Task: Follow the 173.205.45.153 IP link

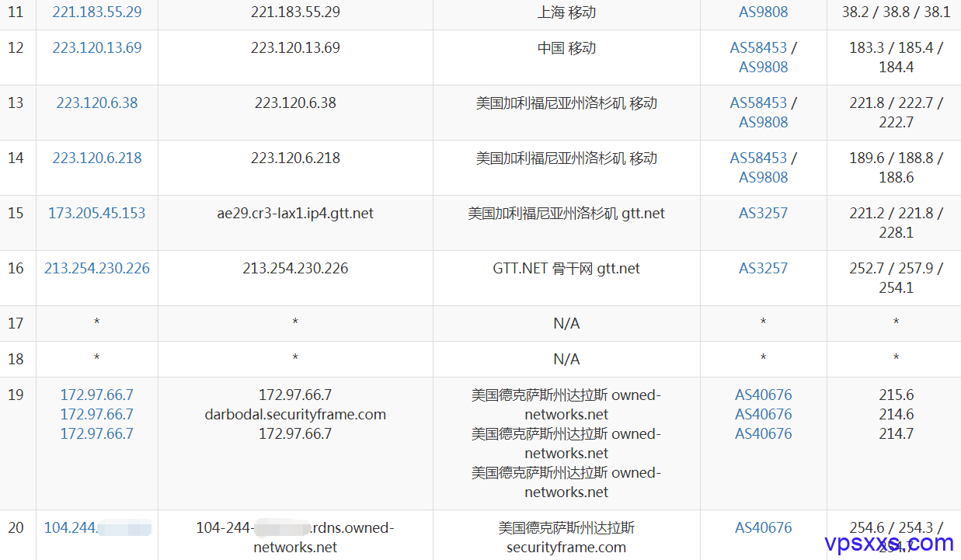Action: (97, 213)
